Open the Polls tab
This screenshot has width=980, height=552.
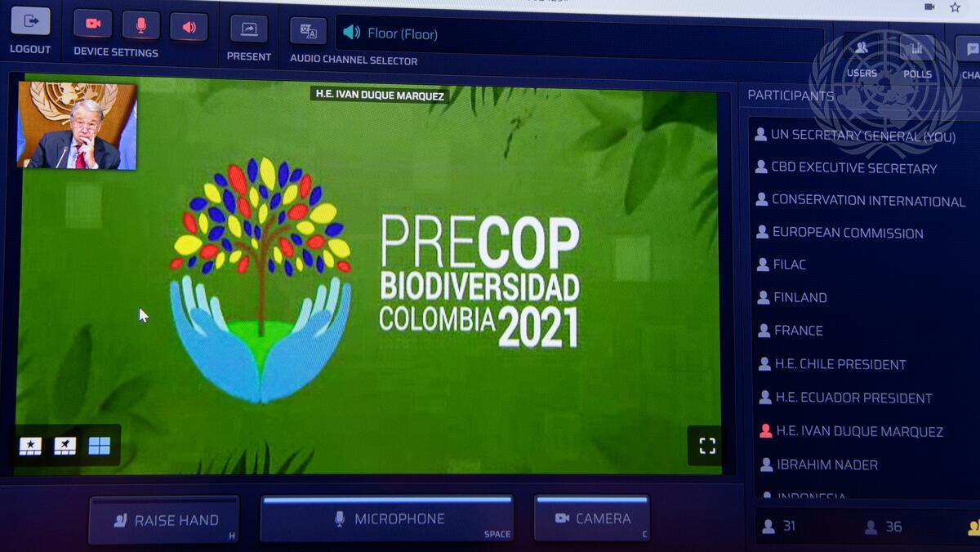coord(917,57)
